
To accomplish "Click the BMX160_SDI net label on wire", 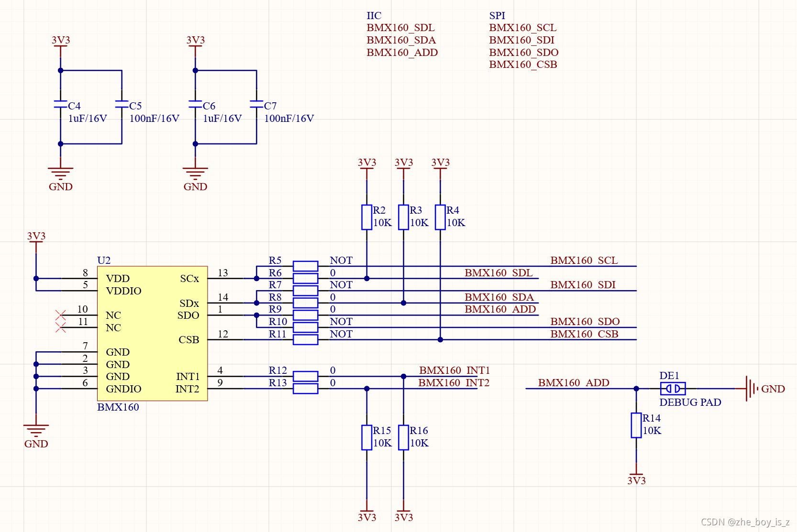I will click(x=583, y=285).
